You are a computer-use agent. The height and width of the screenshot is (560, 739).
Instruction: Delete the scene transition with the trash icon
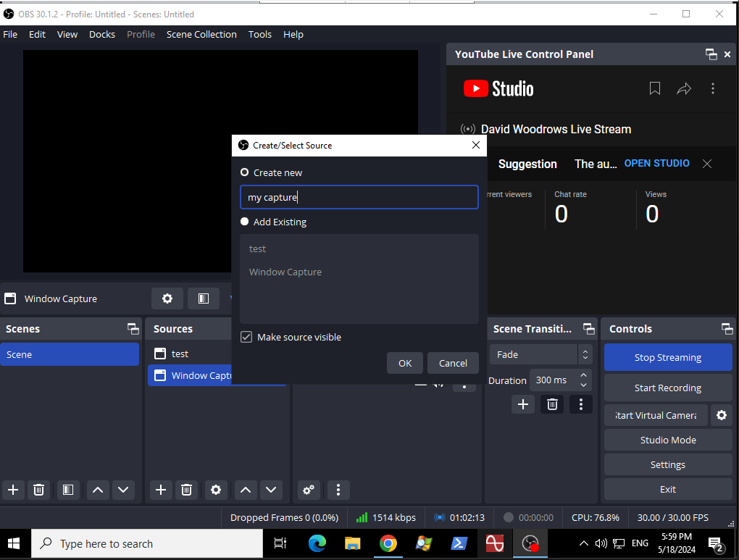pyautogui.click(x=551, y=404)
